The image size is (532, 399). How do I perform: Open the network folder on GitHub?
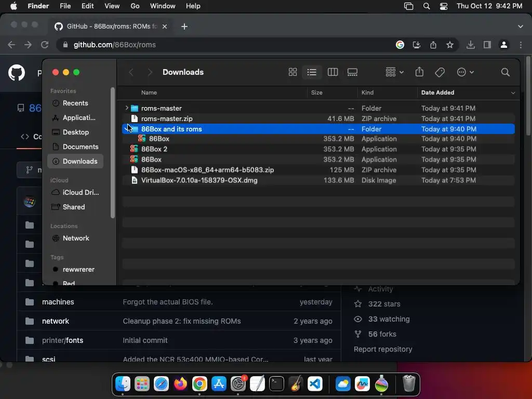point(56,321)
